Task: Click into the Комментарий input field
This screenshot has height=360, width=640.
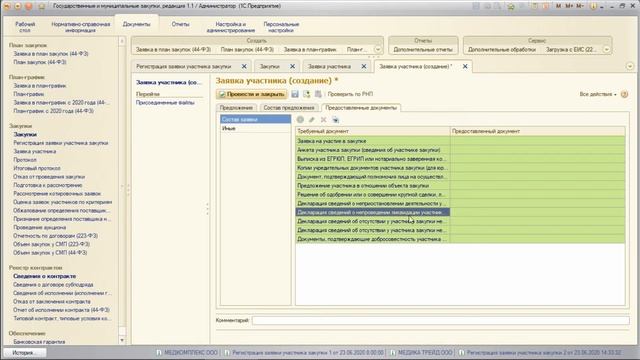Action: pos(440,320)
